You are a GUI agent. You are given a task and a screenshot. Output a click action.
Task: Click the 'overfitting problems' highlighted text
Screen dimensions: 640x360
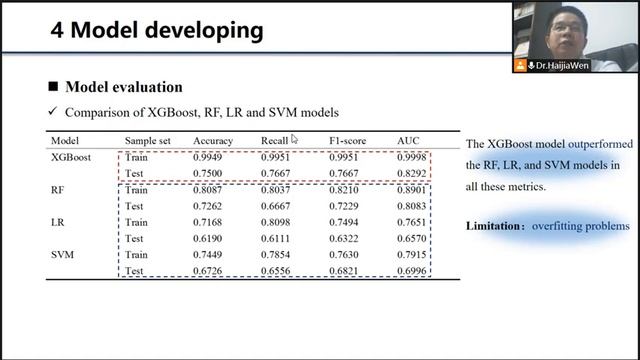pyautogui.click(x=580, y=226)
